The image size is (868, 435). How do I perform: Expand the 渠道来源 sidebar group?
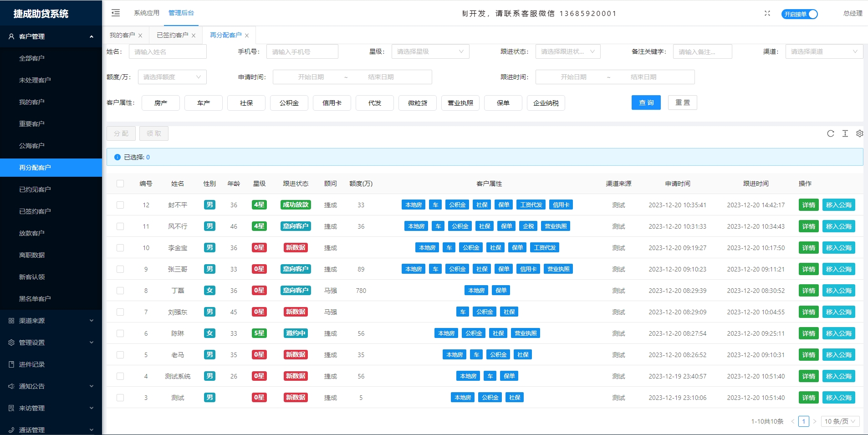click(92, 321)
